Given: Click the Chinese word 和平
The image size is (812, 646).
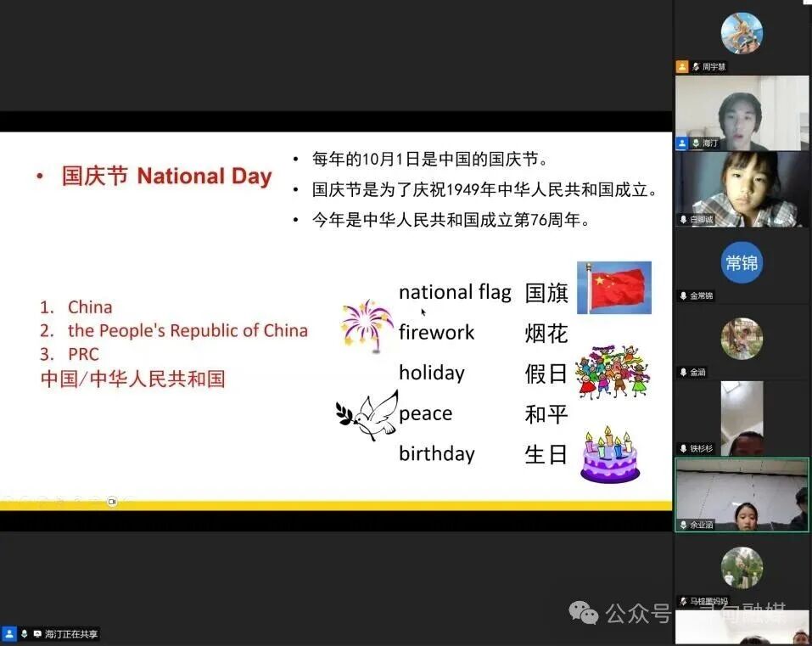Looking at the screenshot, I should pos(546,414).
